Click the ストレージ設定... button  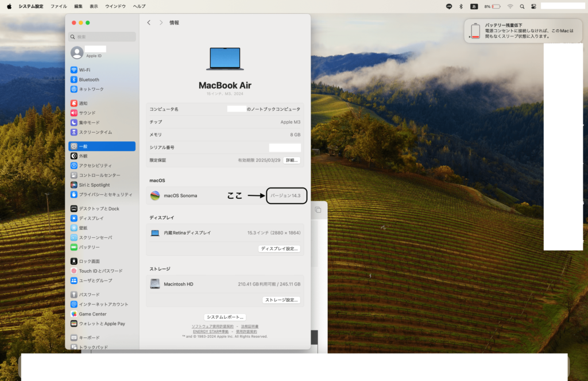pyautogui.click(x=281, y=300)
